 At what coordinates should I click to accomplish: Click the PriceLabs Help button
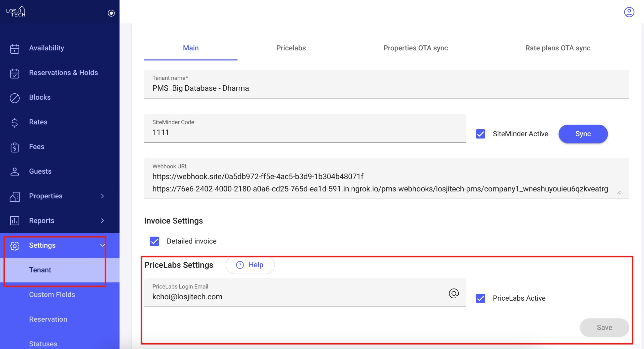(250, 265)
